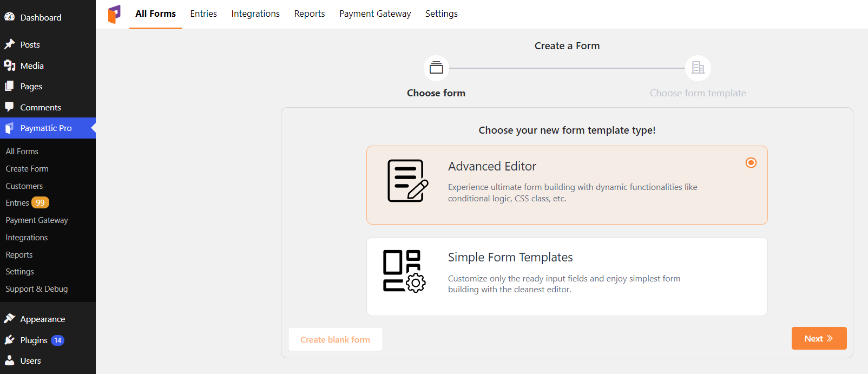Viewport: 868px width, 374px height.
Task: Select Advanced Editor template type card
Action: click(567, 185)
